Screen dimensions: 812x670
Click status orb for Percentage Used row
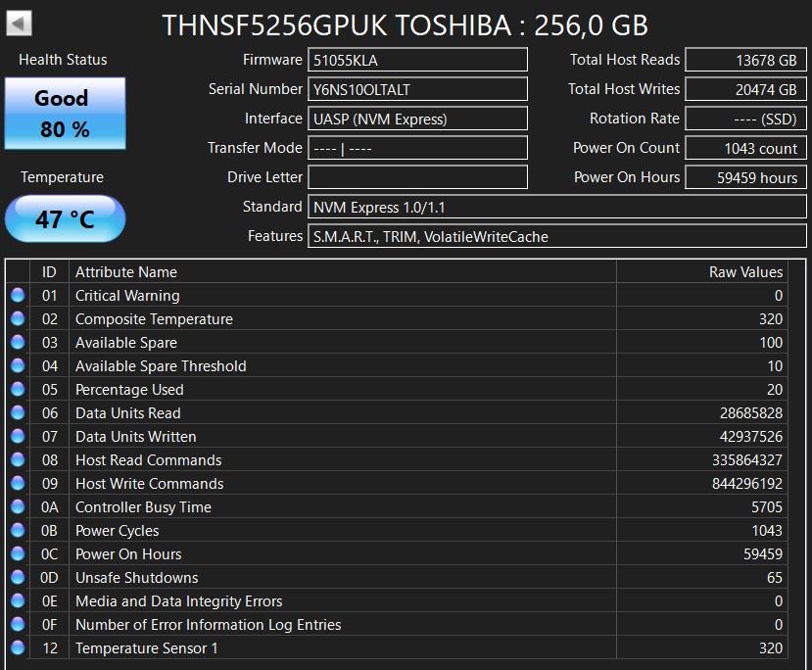(18, 389)
